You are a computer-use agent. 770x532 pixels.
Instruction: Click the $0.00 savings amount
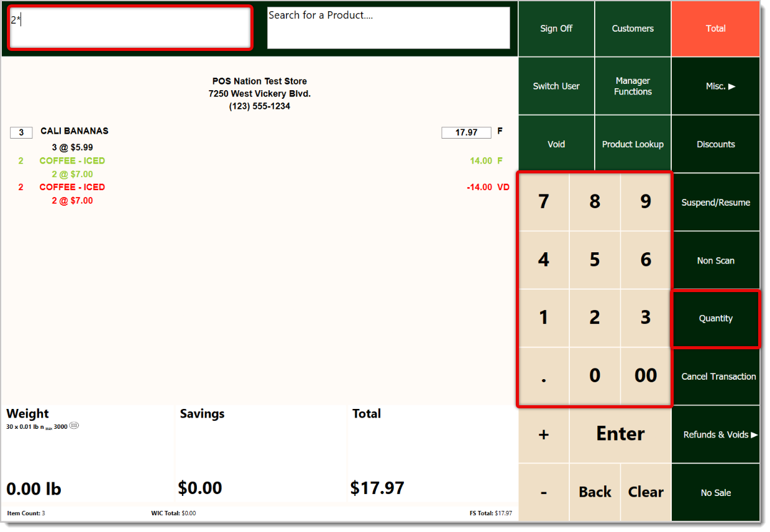point(200,488)
